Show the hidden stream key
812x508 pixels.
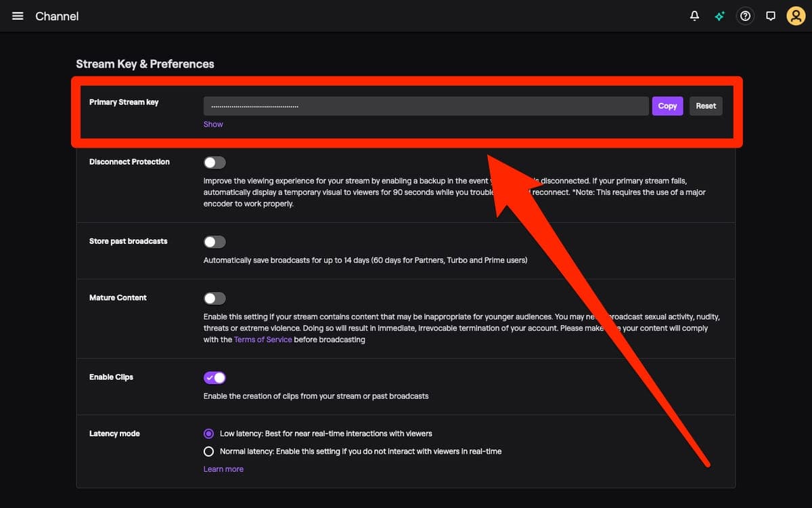212,124
